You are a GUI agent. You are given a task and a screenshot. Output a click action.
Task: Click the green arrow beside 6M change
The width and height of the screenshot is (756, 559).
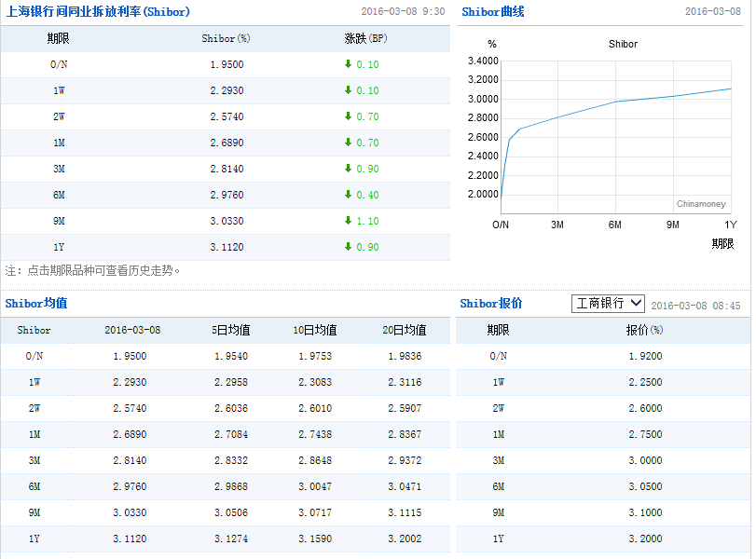coord(348,195)
